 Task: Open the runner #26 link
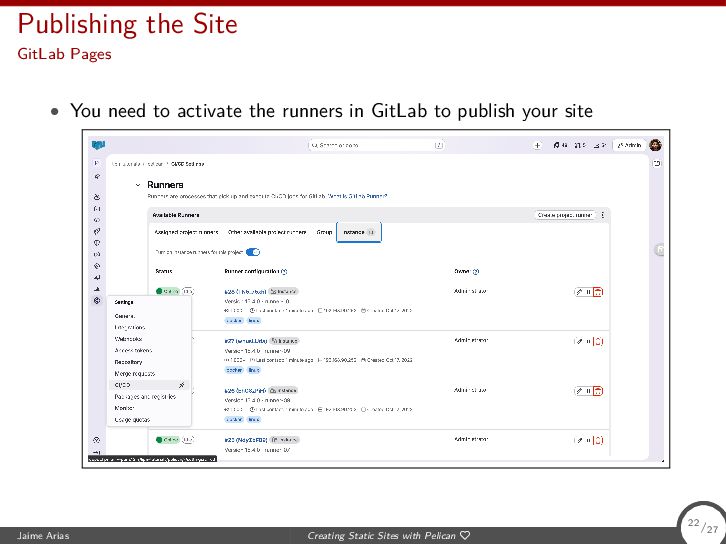(245, 391)
